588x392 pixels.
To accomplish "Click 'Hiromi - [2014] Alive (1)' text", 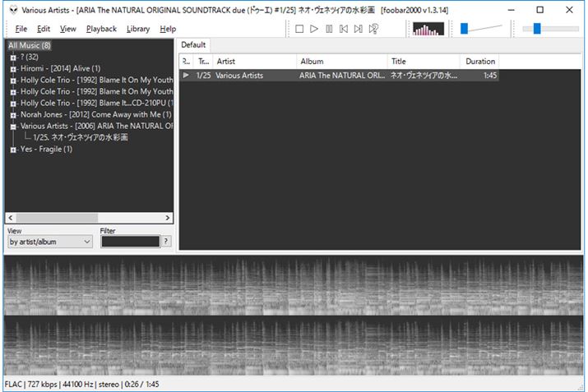I will tap(60, 68).
